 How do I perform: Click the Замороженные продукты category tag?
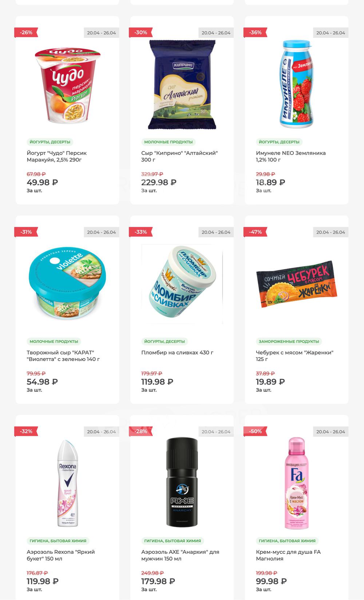(x=289, y=341)
